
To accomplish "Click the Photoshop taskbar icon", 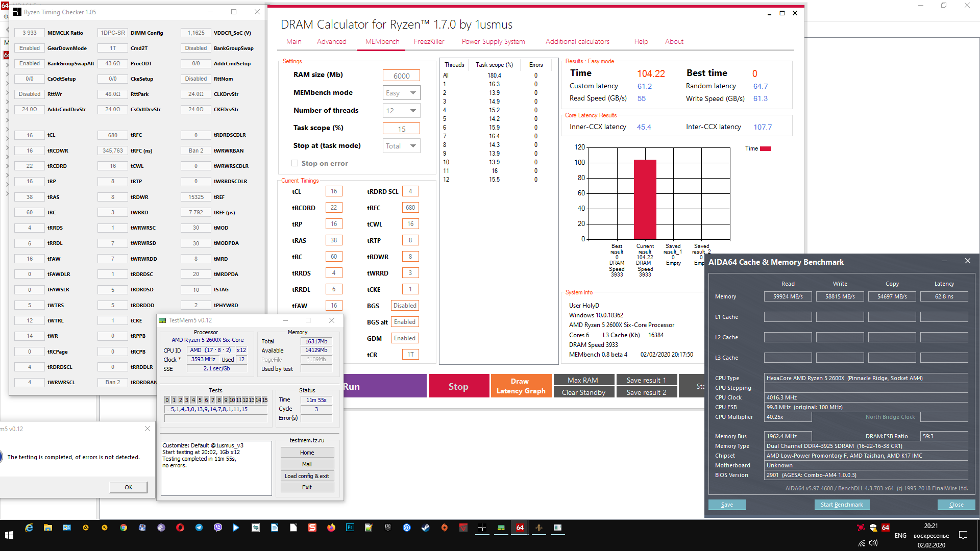I will pyautogui.click(x=350, y=528).
